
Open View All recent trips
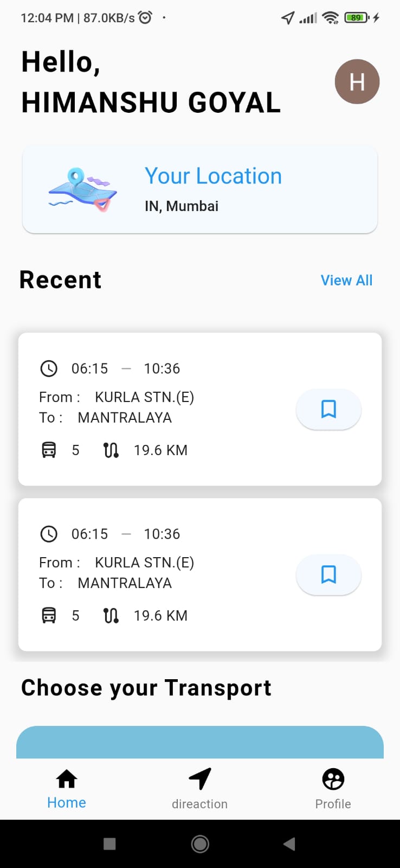click(x=346, y=280)
